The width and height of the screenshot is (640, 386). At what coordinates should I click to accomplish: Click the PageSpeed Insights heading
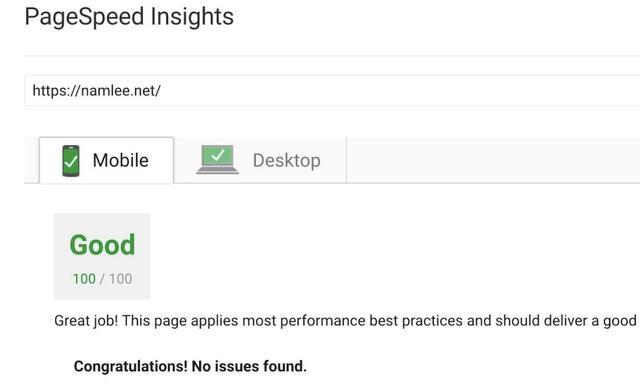tap(129, 17)
